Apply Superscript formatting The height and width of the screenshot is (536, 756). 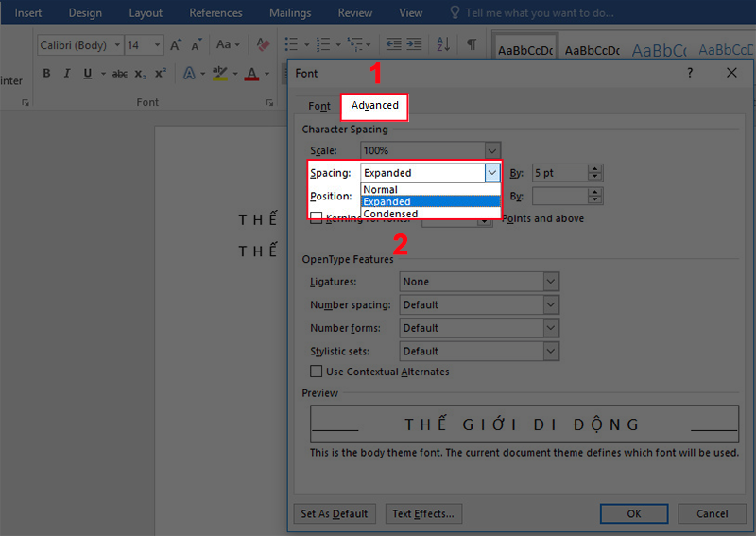160,73
